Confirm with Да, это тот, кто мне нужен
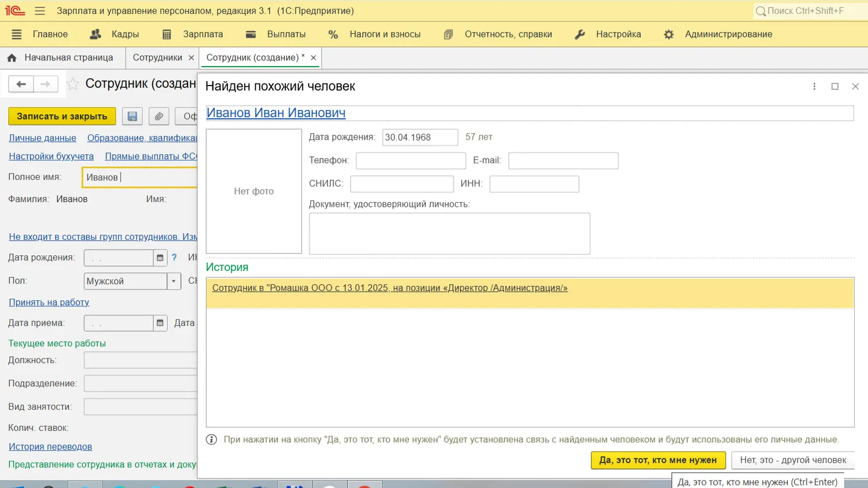The image size is (868, 488). tap(658, 460)
